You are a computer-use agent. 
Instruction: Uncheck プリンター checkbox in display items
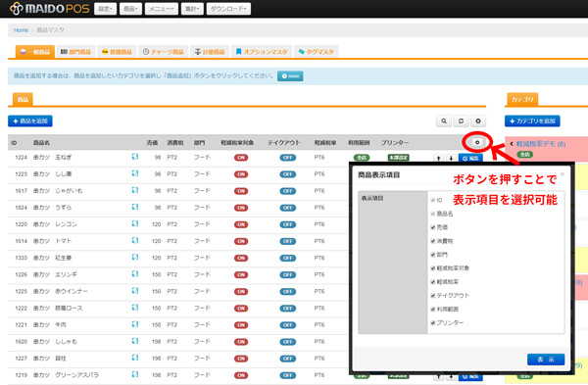433,322
